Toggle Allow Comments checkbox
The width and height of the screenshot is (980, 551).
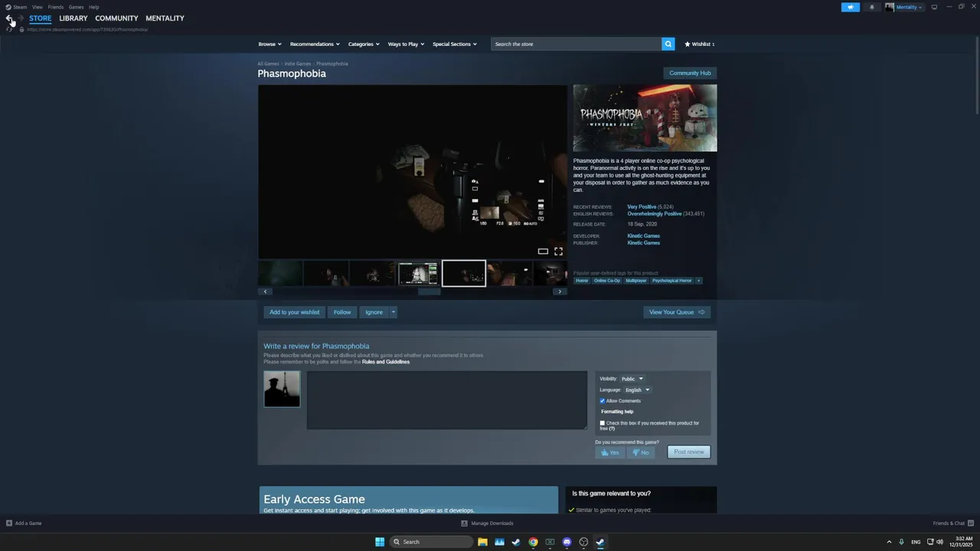point(603,401)
